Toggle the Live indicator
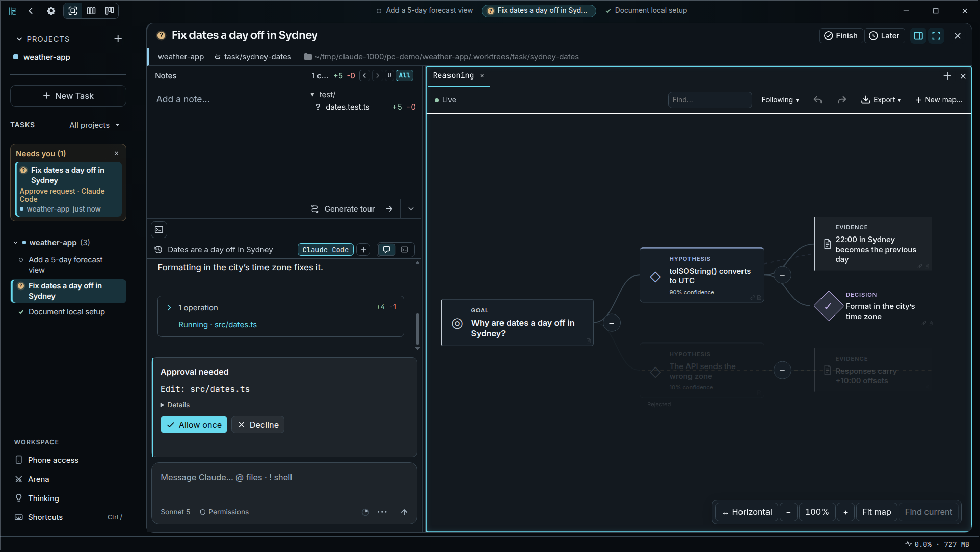This screenshot has width=980, height=552. (445, 100)
